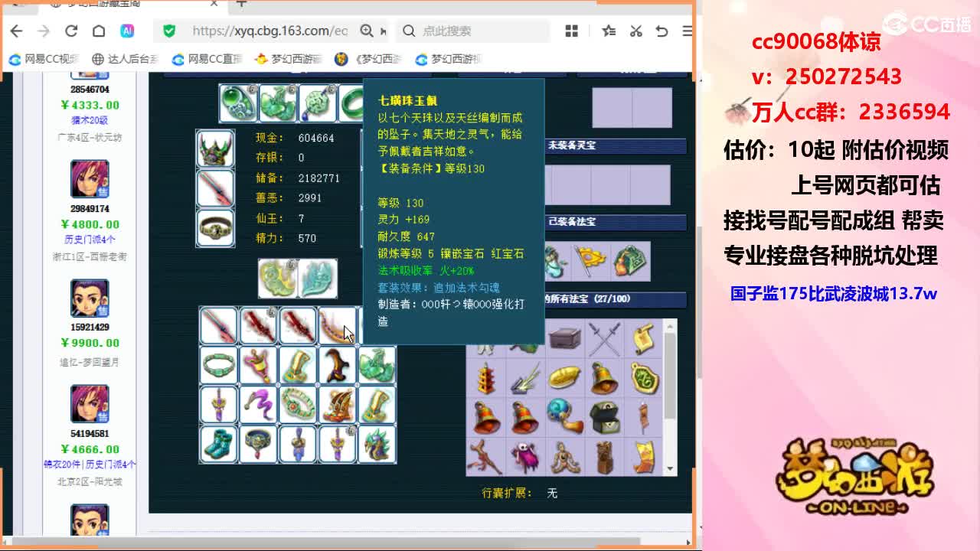The image size is (980, 551).
Task: Select the green dragon jade tag fabao
Action: (645, 378)
